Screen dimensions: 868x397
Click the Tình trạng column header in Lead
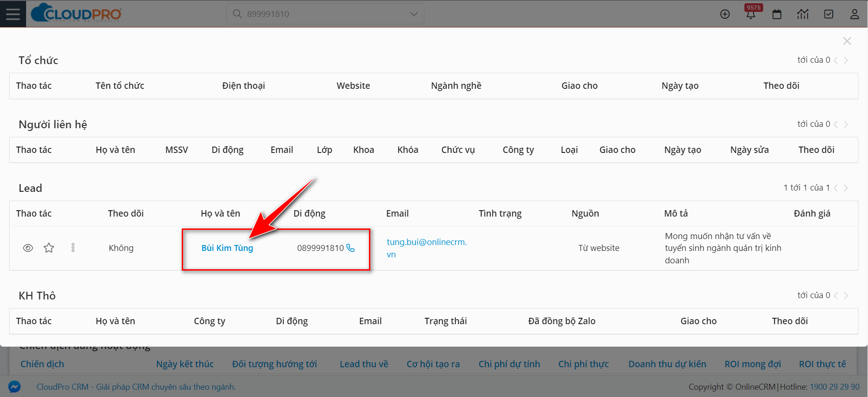point(500,213)
